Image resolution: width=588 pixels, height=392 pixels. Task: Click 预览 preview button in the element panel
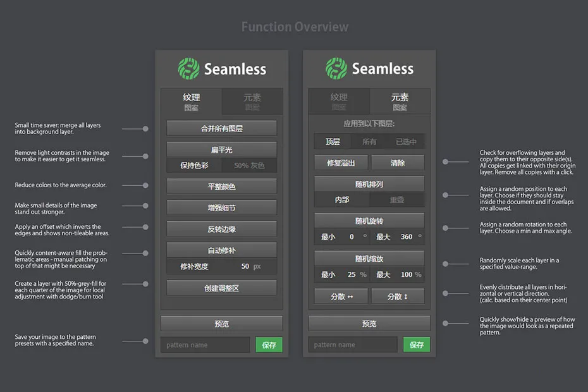tap(369, 323)
